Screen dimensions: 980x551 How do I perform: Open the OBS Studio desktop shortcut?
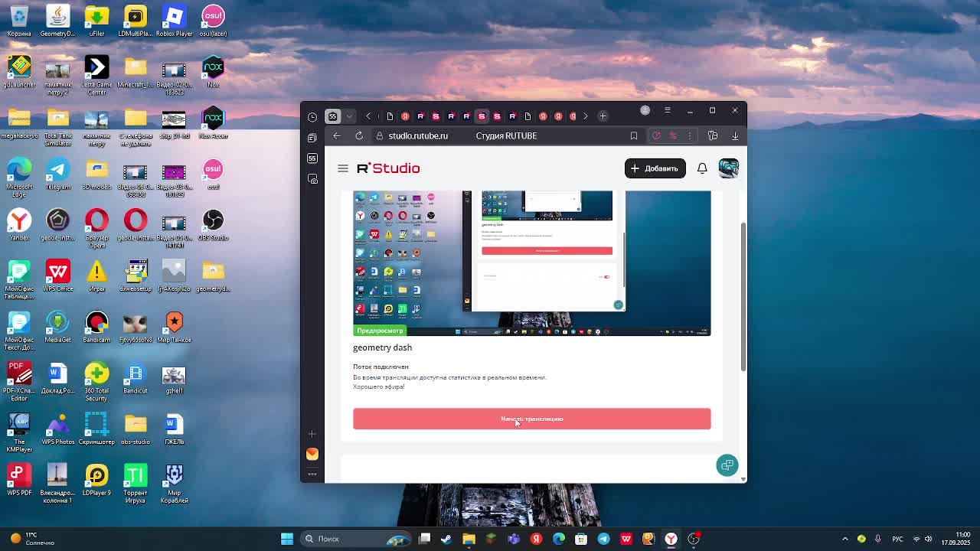213,225
